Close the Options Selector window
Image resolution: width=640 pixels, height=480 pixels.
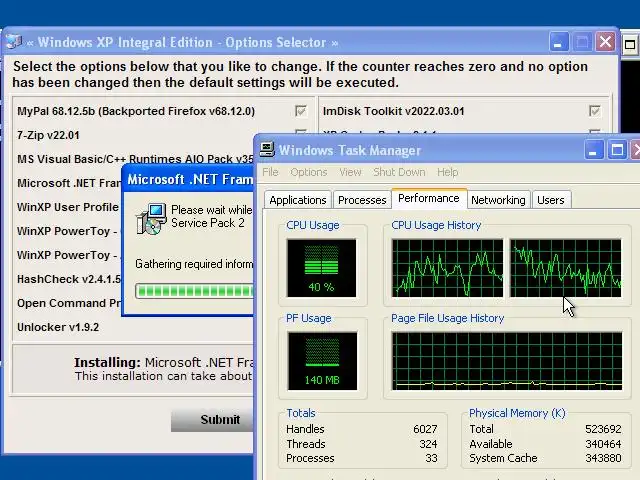[605, 42]
